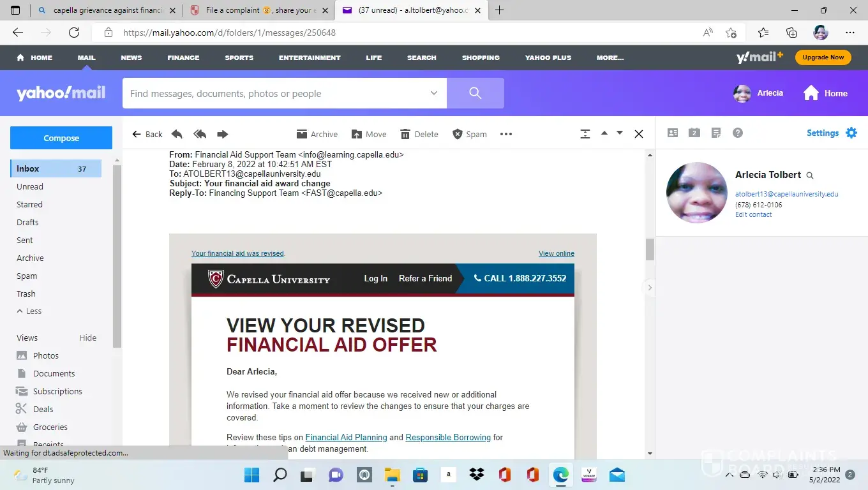Open the Spam folder in the sidebar

click(x=27, y=276)
